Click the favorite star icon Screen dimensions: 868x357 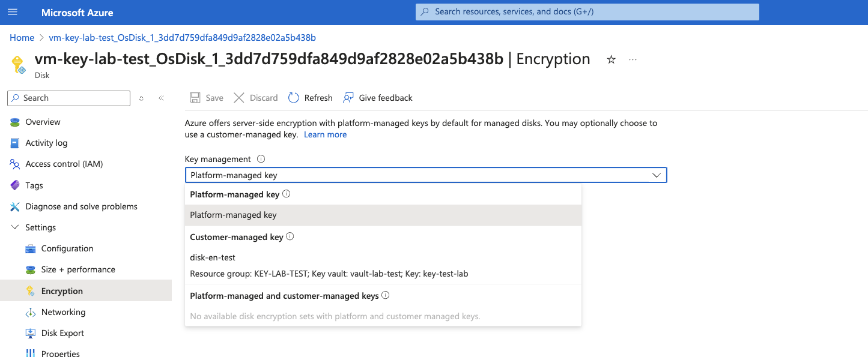pyautogui.click(x=611, y=59)
